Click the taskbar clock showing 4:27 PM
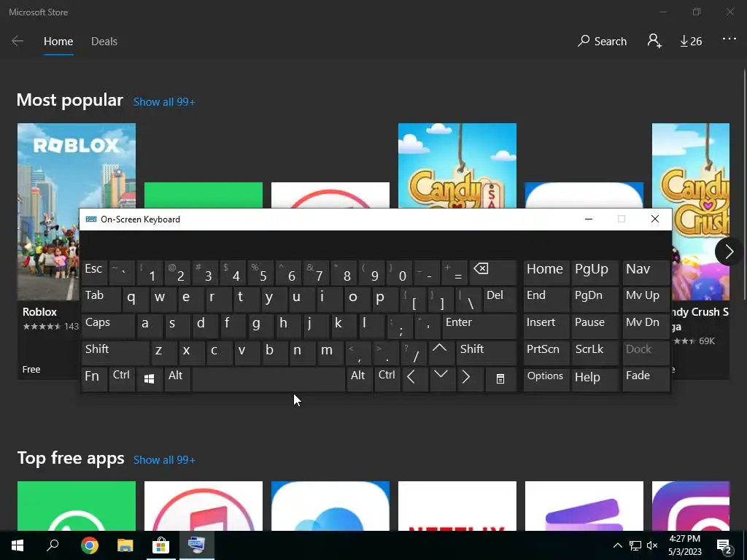Image resolution: width=747 pixels, height=560 pixels. 684,545
